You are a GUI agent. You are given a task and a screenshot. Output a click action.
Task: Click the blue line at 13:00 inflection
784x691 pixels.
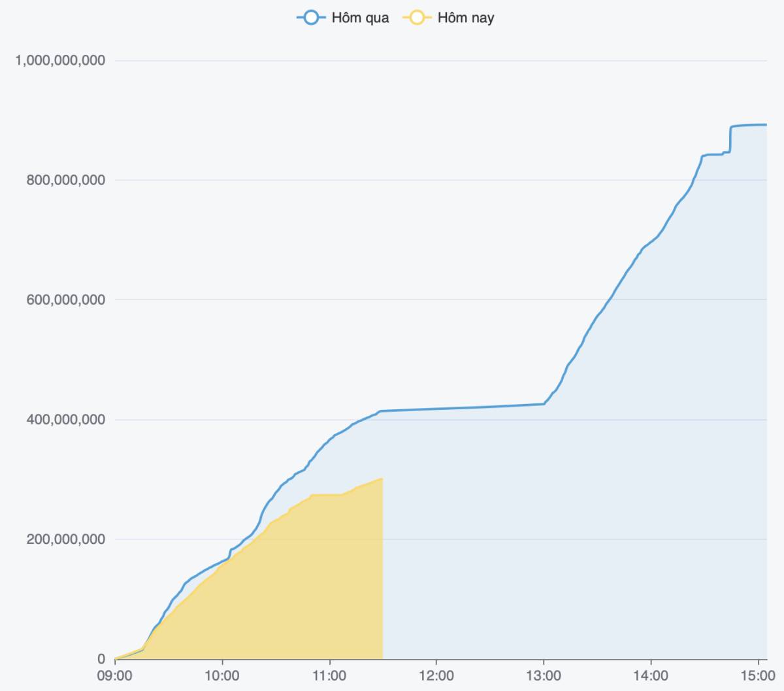544,404
